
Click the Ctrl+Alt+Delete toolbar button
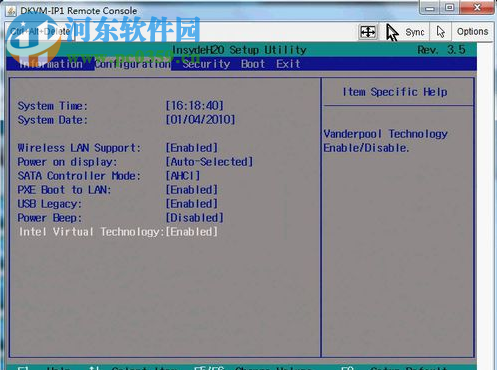40,32
